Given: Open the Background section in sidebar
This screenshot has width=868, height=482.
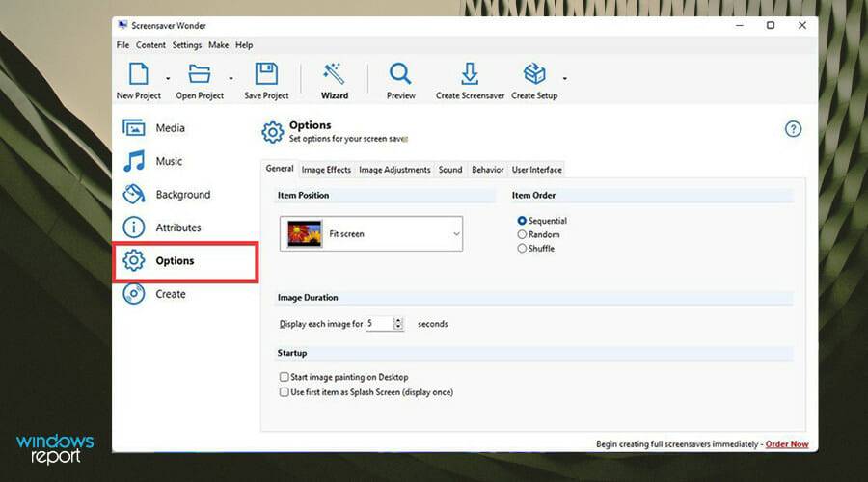Looking at the screenshot, I should pyautogui.click(x=167, y=194).
